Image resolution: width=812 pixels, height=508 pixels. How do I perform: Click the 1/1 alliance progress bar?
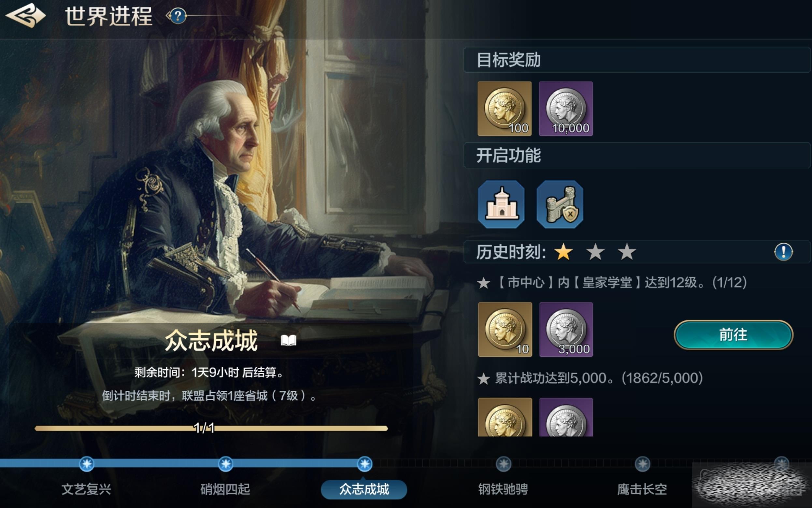(x=211, y=428)
